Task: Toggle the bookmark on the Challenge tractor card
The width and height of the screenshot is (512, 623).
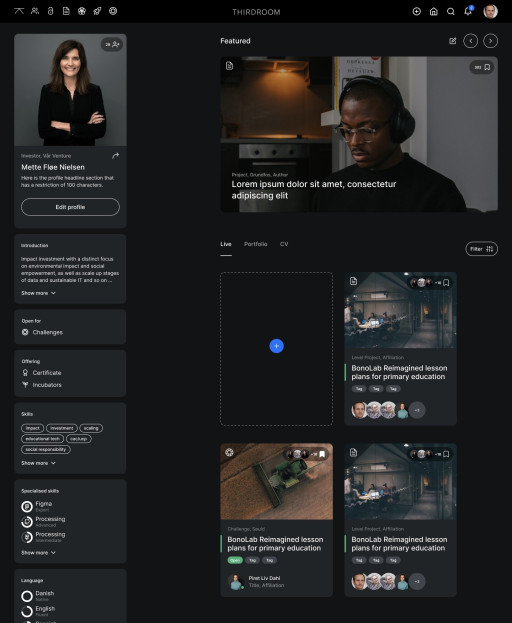Action: pos(323,454)
